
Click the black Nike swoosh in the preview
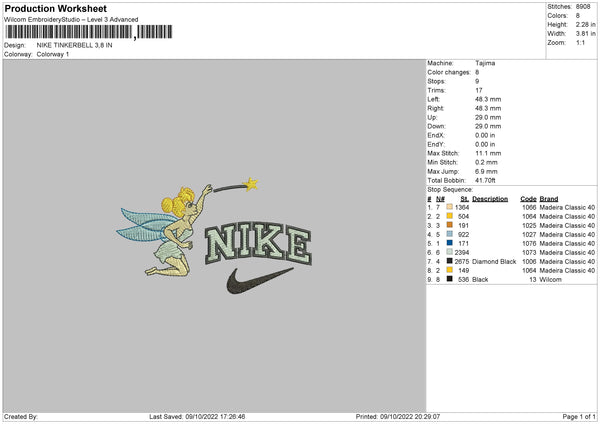pyautogui.click(x=259, y=280)
